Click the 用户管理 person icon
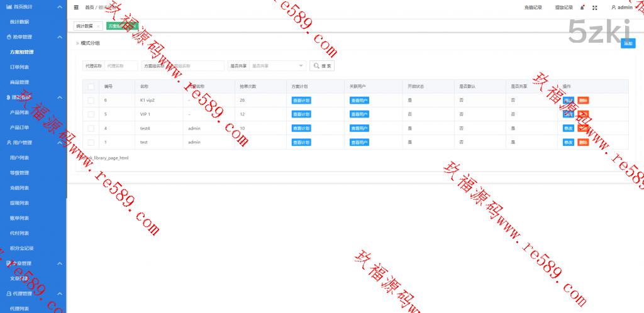Viewport: 644px width, 313px height. pyautogui.click(x=9, y=143)
